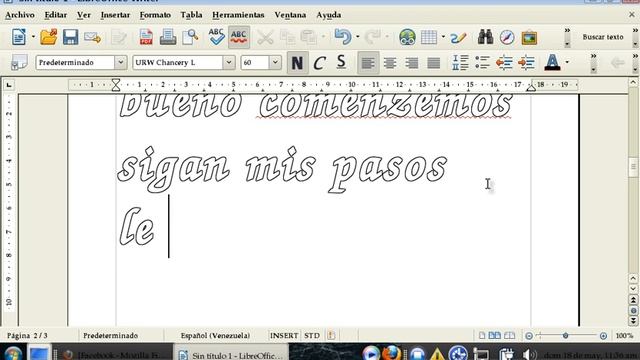Open the Archivo menu
640x360 pixels.
20,15
